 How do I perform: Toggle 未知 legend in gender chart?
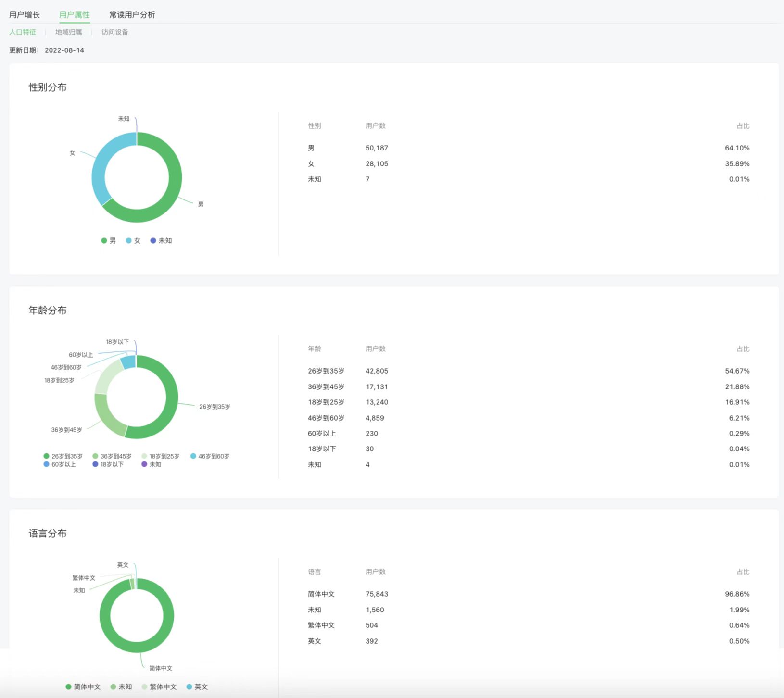click(161, 241)
